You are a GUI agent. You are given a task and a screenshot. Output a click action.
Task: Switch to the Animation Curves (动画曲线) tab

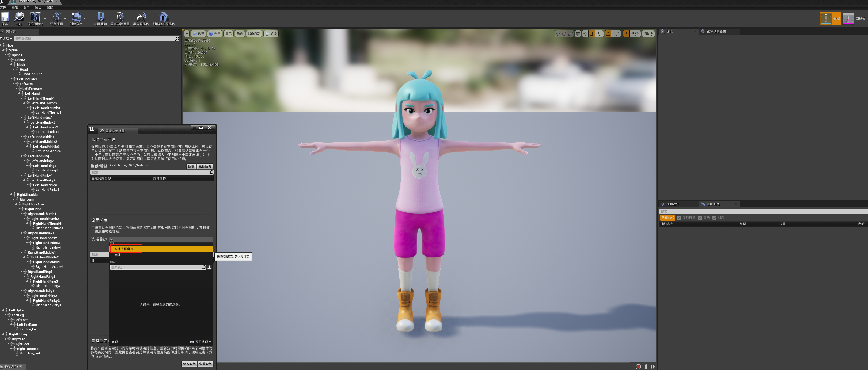click(x=713, y=204)
